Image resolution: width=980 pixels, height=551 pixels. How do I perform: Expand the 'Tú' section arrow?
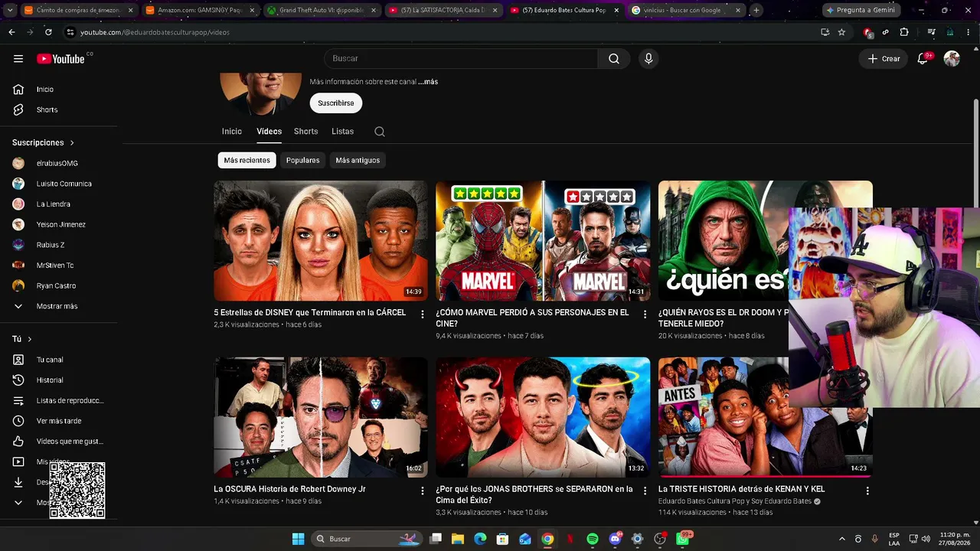tap(30, 339)
